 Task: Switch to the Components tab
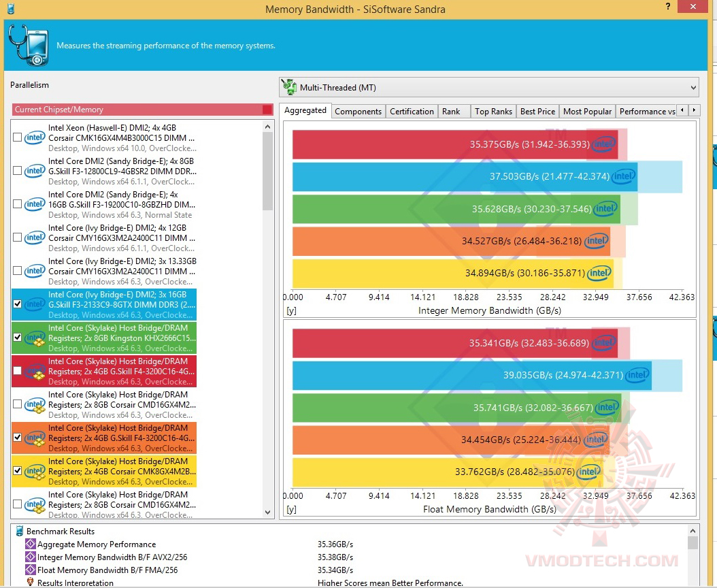(358, 112)
